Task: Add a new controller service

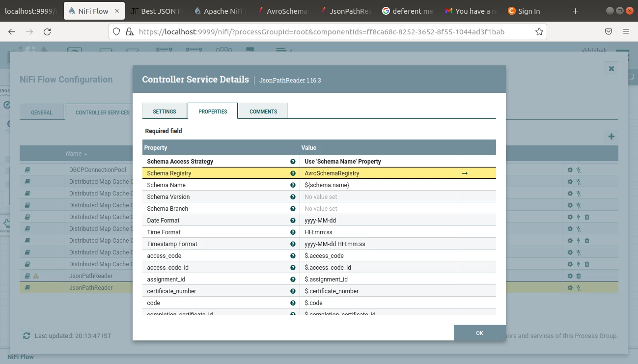Action: click(611, 137)
